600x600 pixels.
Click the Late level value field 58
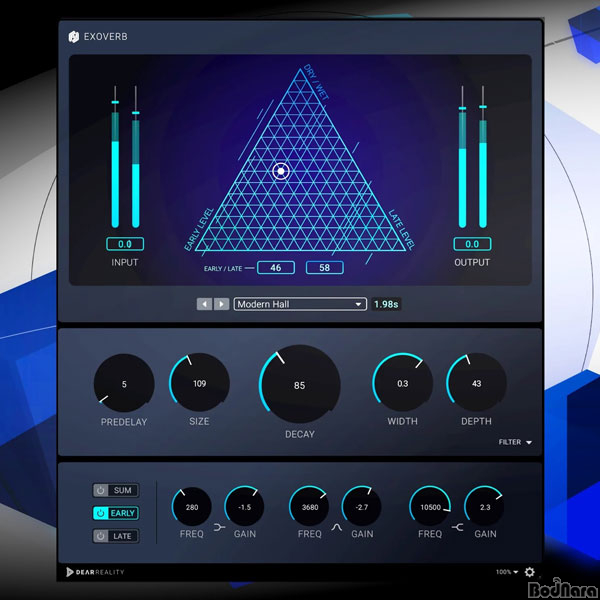tap(324, 267)
